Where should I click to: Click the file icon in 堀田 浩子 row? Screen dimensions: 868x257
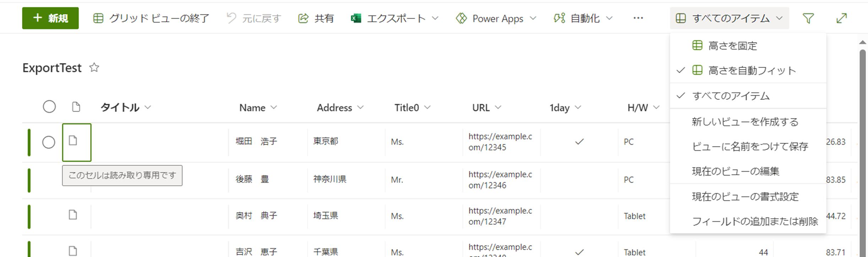click(73, 141)
